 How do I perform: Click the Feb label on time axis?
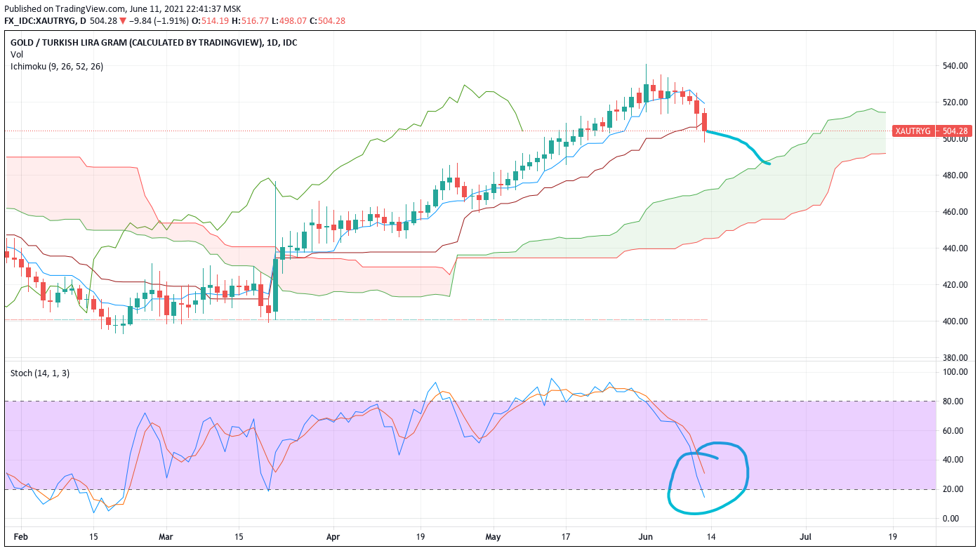(x=21, y=536)
